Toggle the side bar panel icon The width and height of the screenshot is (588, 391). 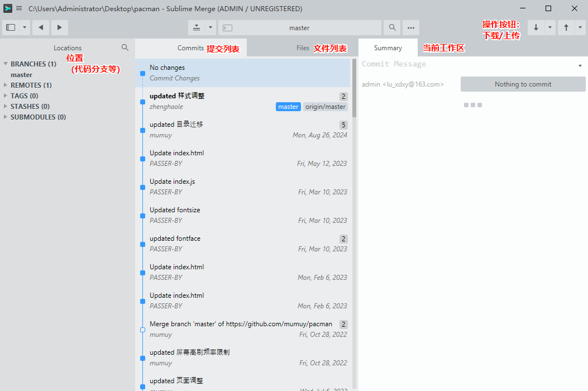click(11, 27)
